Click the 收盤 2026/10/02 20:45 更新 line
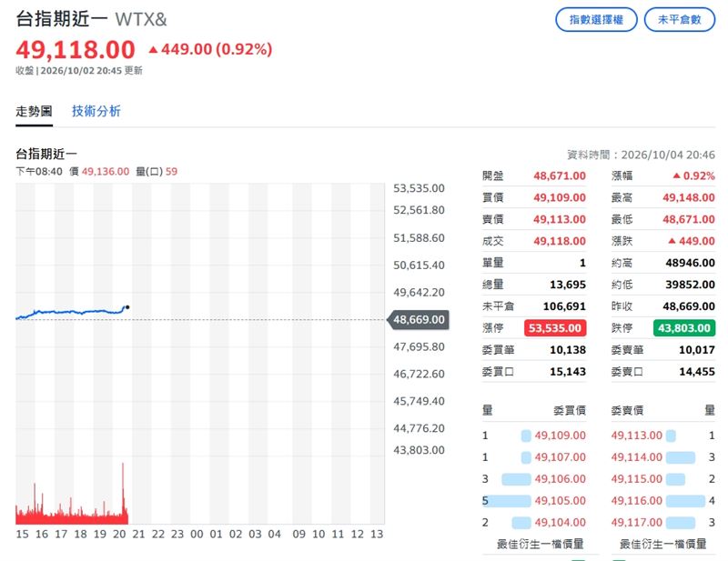The height and width of the screenshot is (561, 728). click(79, 71)
